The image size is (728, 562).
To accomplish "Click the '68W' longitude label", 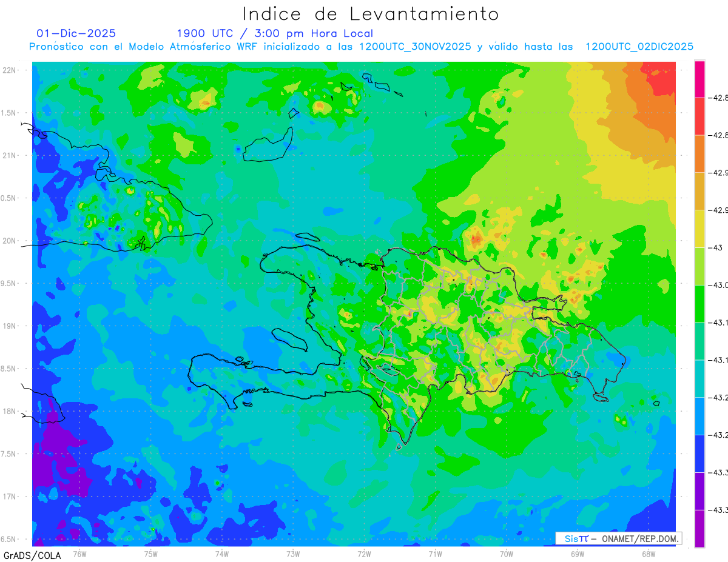I will (649, 554).
